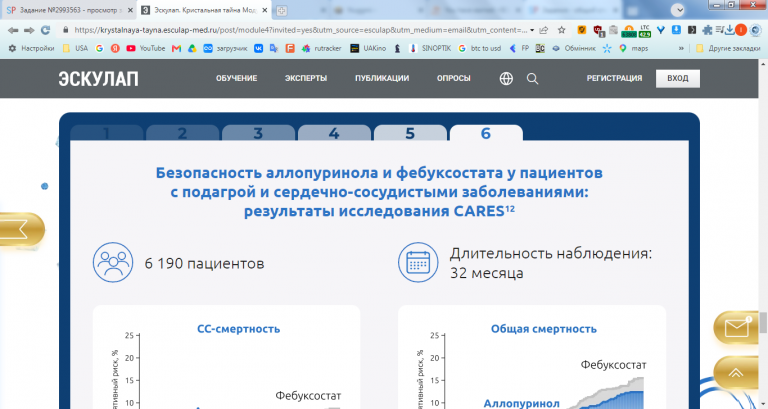Open the new tab button

click(x=282, y=10)
